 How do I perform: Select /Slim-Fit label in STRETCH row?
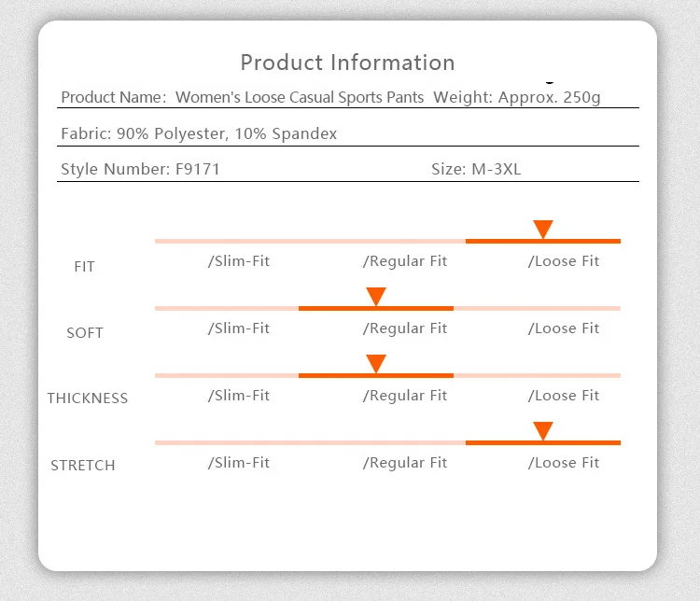(239, 463)
